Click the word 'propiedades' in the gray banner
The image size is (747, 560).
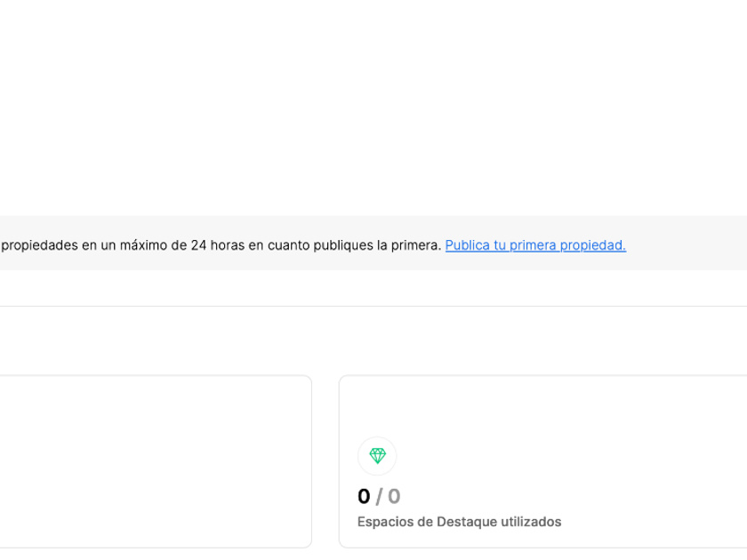(x=39, y=245)
